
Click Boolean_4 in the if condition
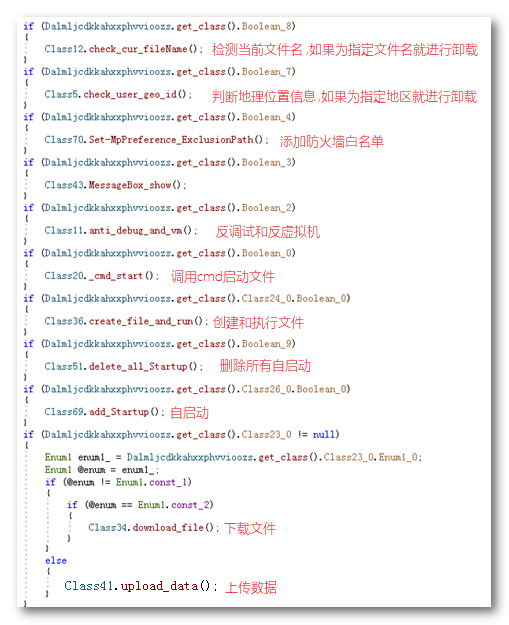point(266,117)
